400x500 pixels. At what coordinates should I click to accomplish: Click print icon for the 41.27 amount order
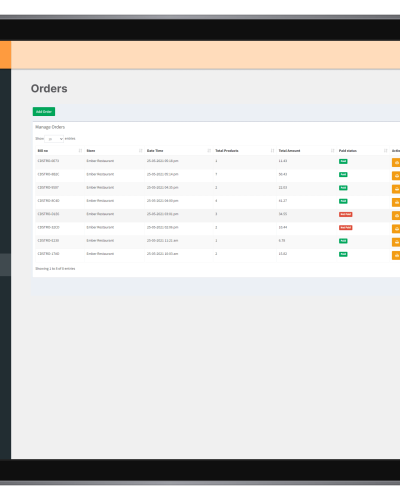[396, 202]
